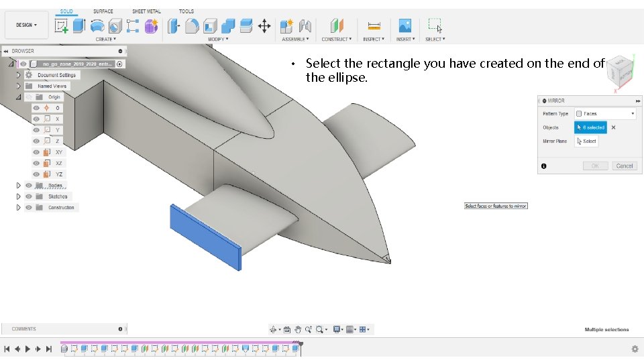This screenshot has height=362, width=644.
Task: Pick the Measure tool icon
Action: pos(374,26)
